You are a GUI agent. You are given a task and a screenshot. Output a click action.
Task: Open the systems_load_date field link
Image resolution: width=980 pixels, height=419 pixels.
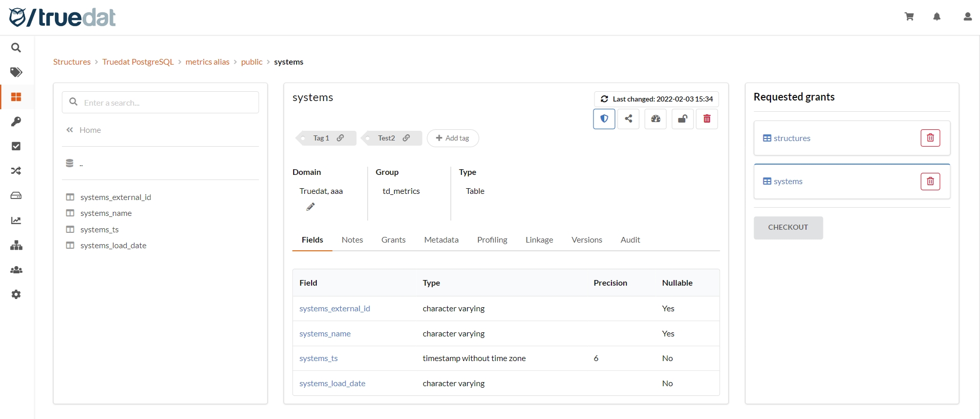click(x=332, y=384)
